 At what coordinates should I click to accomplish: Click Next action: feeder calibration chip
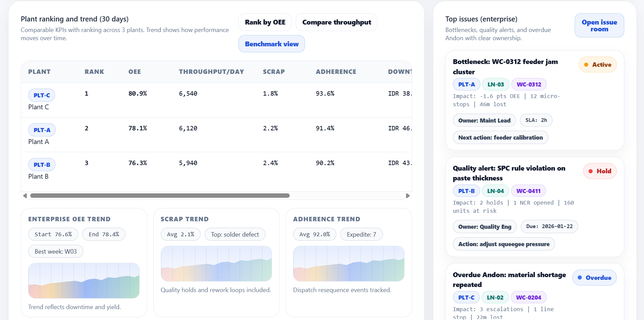500,138
